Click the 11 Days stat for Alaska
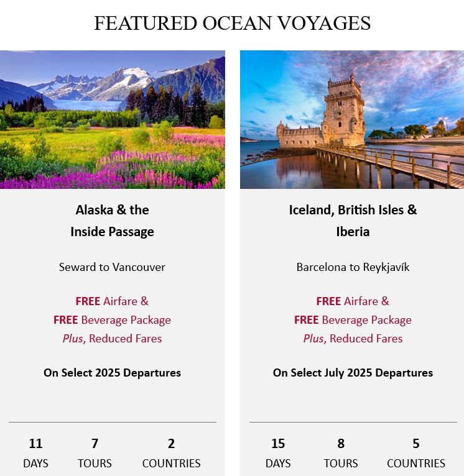Viewport: 464px width, 476px height. tap(35, 452)
